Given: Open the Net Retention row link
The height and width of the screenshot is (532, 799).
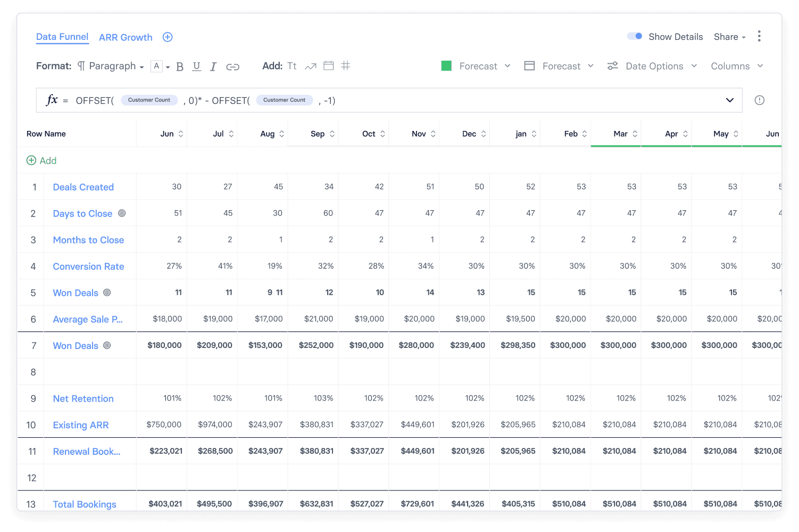Looking at the screenshot, I should (83, 398).
